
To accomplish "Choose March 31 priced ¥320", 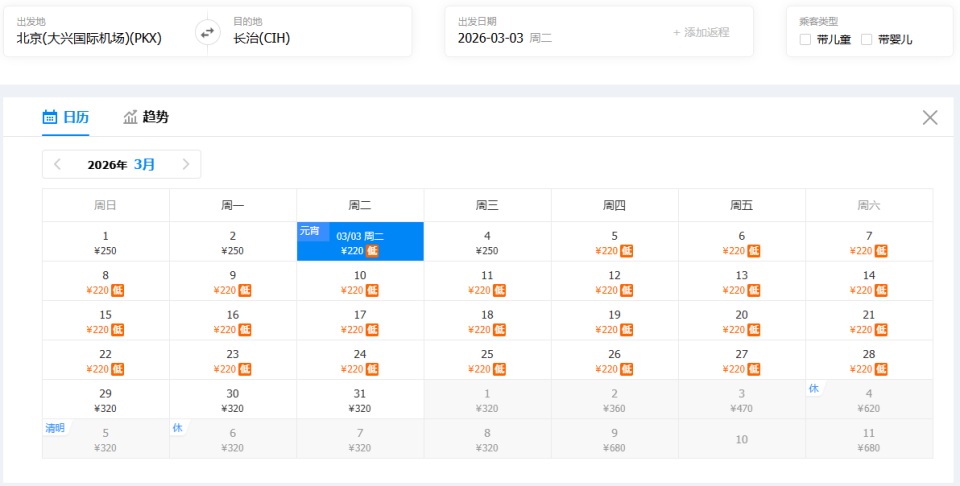I will tap(361, 400).
